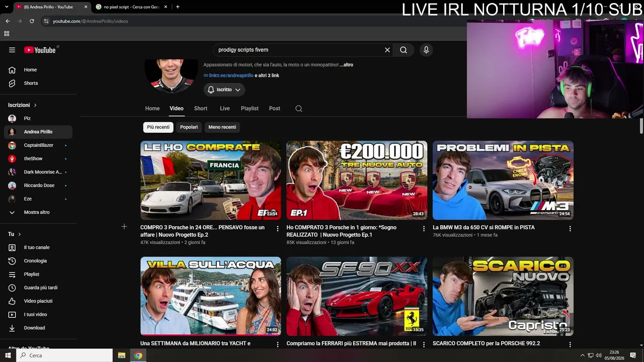Open options for the BMW M3 video
The image size is (644, 362).
[x=570, y=229]
